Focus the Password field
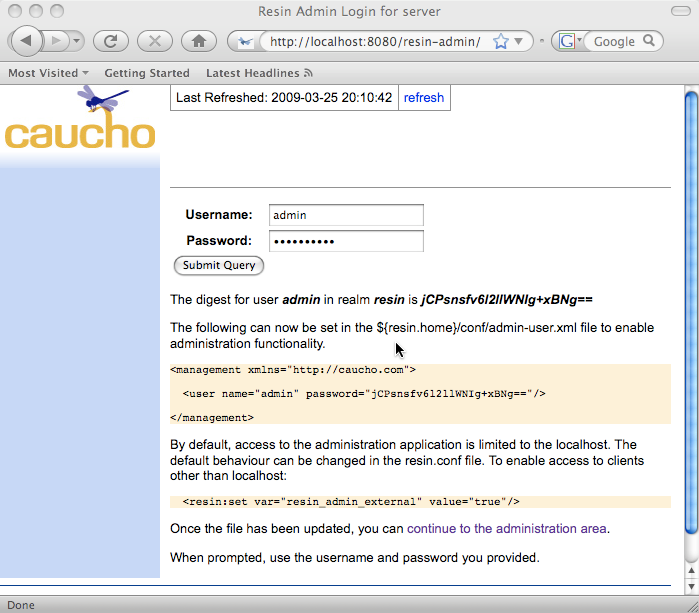Image resolution: width=699 pixels, height=613 pixels. pos(346,241)
